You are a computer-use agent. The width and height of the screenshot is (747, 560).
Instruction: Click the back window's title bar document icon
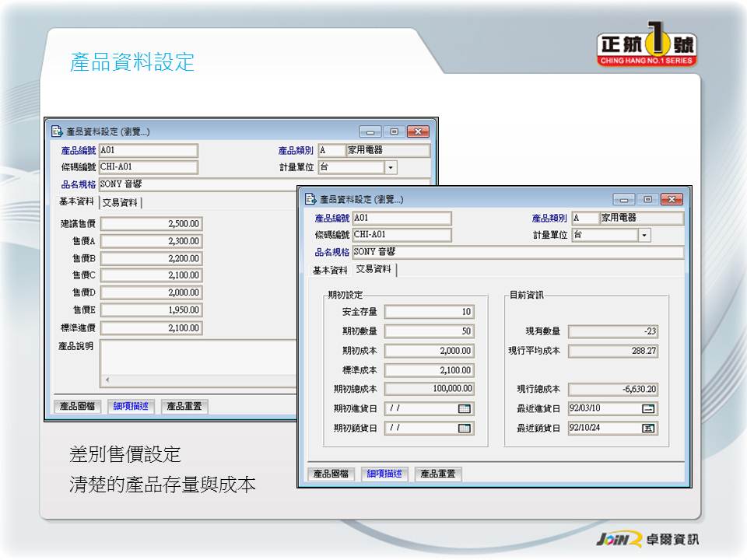pyautogui.click(x=57, y=131)
